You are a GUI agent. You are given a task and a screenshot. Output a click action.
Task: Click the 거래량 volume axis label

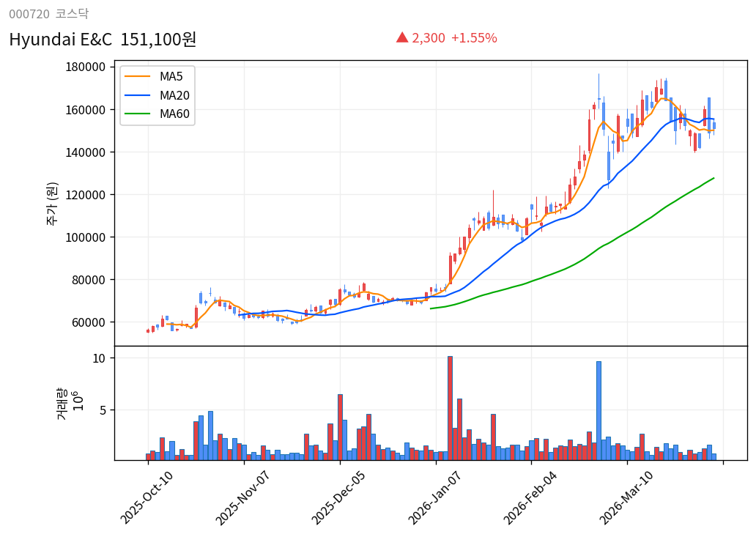[62, 403]
